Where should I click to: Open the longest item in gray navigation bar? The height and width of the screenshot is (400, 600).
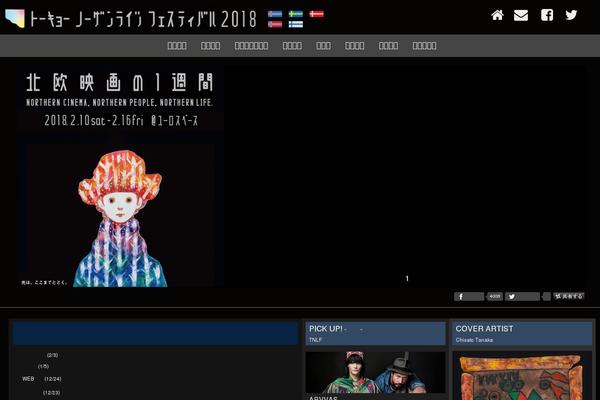pyautogui.click(x=251, y=46)
